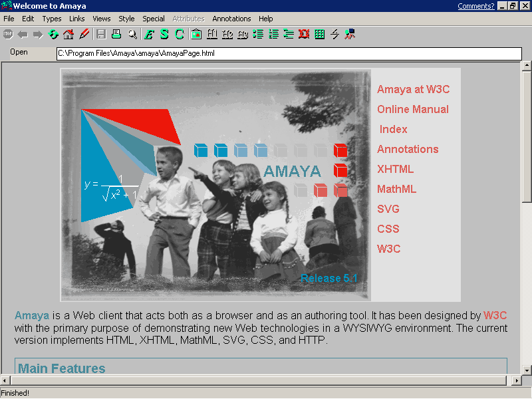The height and width of the screenshot is (399, 532).
Task: Click the Reload page icon
Action: point(53,35)
